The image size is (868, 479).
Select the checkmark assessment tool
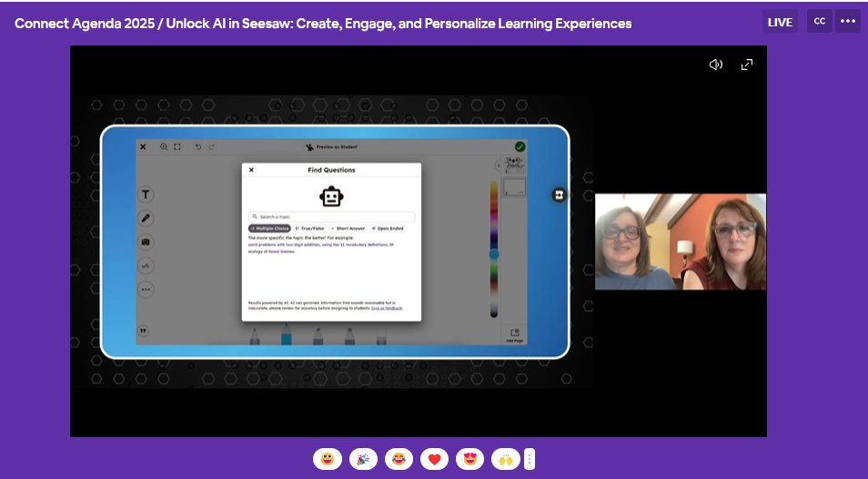[146, 265]
